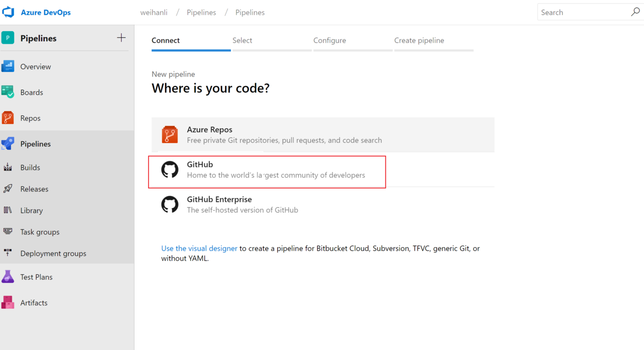Switch to the Configure step tab
644x350 pixels.
click(330, 41)
